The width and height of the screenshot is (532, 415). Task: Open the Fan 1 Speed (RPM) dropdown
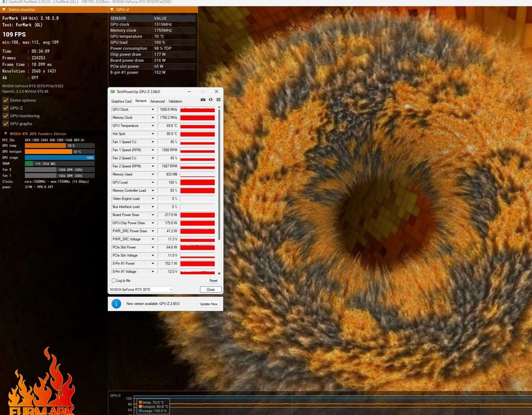152,150
